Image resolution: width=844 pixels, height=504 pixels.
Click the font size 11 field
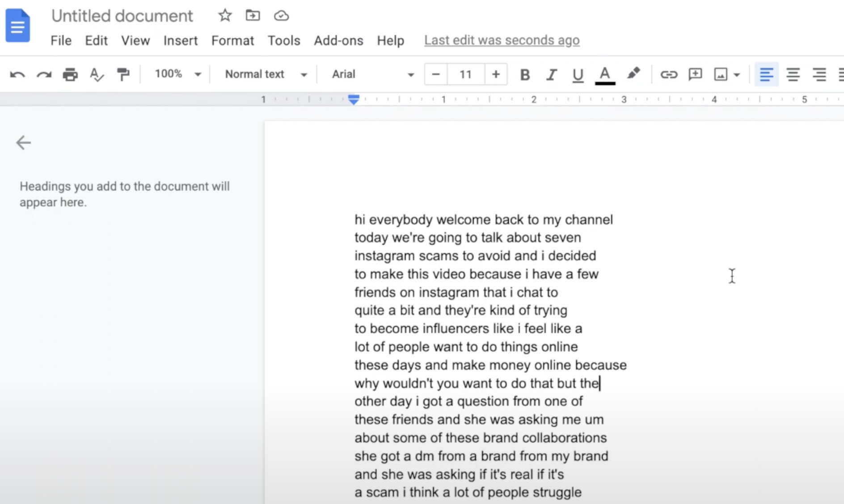(x=466, y=74)
